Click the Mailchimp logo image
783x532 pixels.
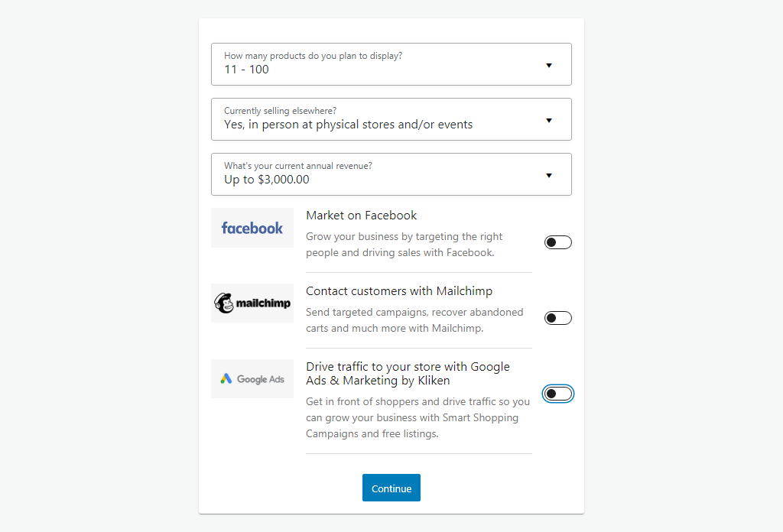tap(252, 303)
